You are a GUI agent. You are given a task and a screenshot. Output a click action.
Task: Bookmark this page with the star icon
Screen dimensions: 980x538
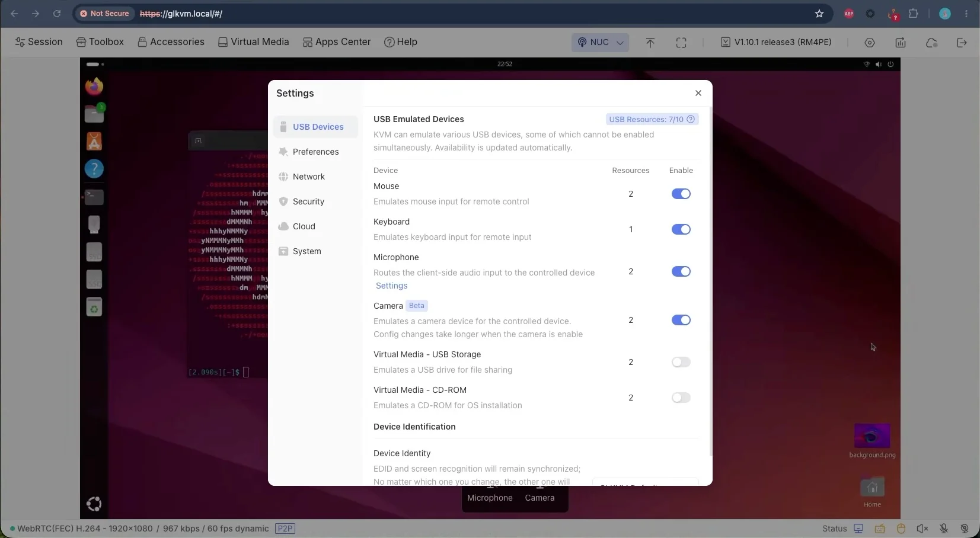(x=819, y=14)
